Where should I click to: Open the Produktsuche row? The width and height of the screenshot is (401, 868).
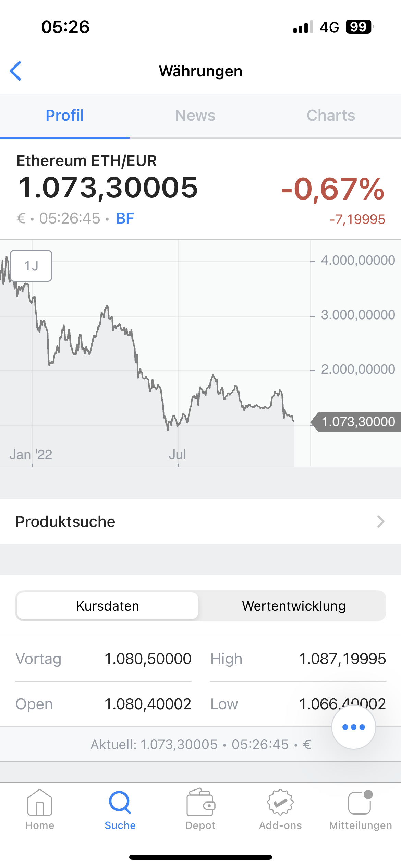200,521
